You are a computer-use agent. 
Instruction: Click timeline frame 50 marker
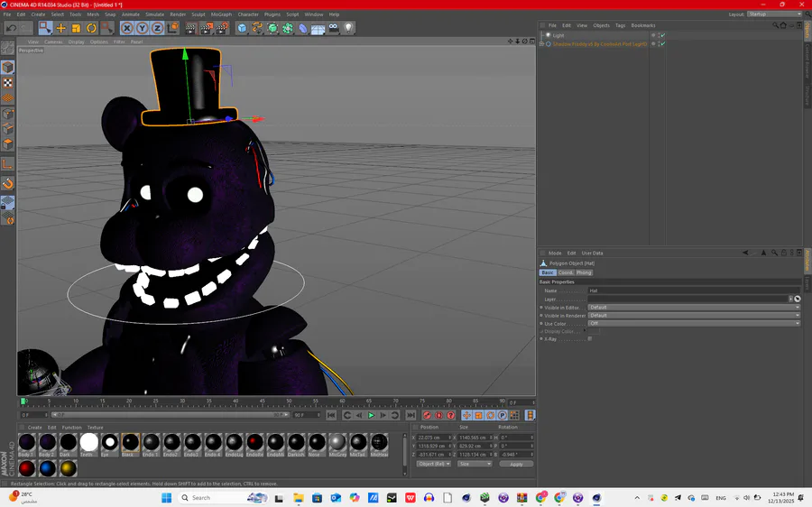tap(289, 401)
